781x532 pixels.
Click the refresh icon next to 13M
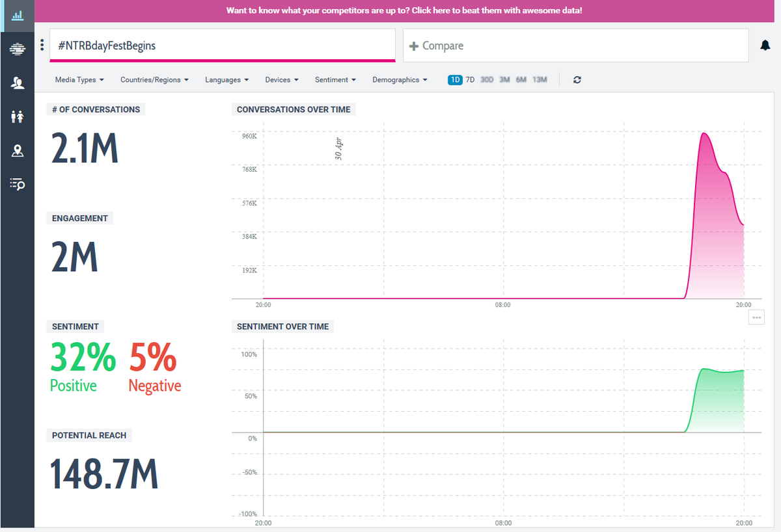click(577, 80)
